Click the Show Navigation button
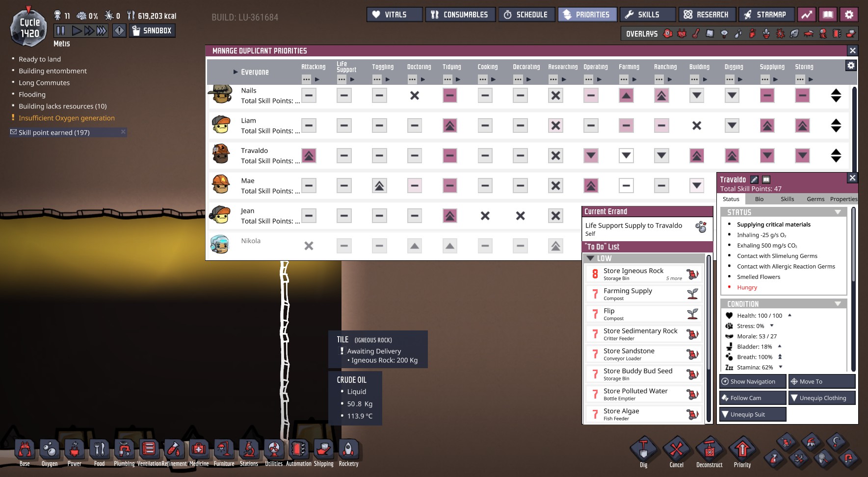This screenshot has height=477, width=868. 753,381
